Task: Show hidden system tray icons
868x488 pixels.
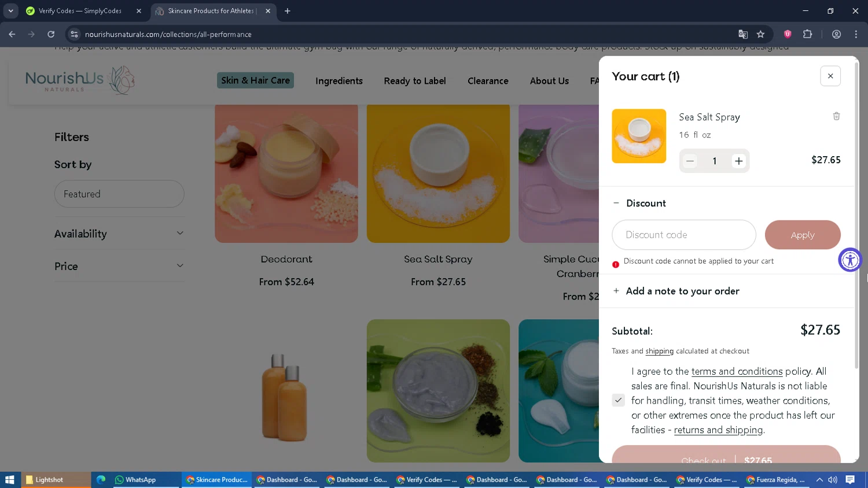Action: click(819, 480)
